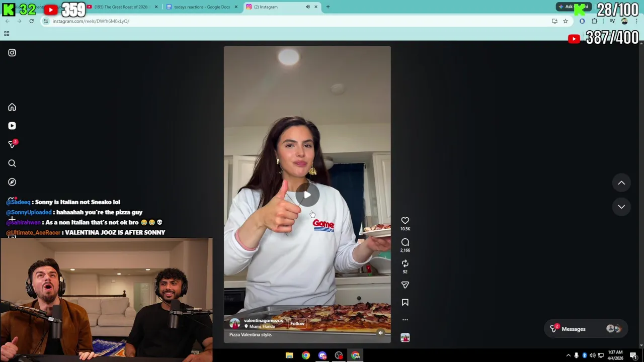
Task: Open Search in the Instagram sidebar
Action: pyautogui.click(x=12, y=163)
